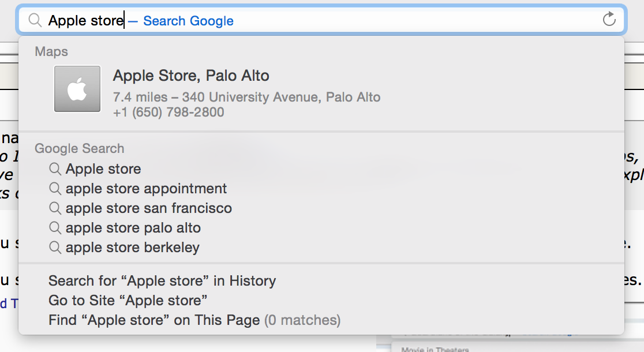Image resolution: width=644 pixels, height=352 pixels.
Task: Click search icon beside "apple store berkeley"
Action: click(x=55, y=247)
